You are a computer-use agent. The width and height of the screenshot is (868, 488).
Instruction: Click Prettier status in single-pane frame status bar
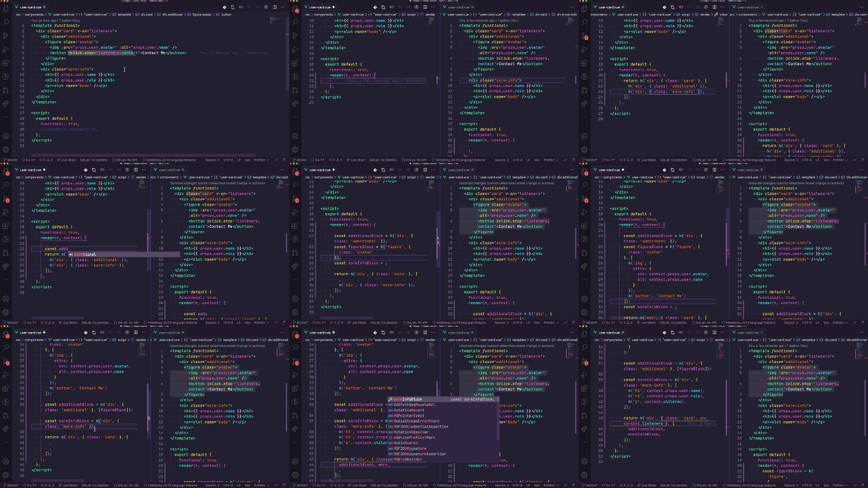[261, 160]
